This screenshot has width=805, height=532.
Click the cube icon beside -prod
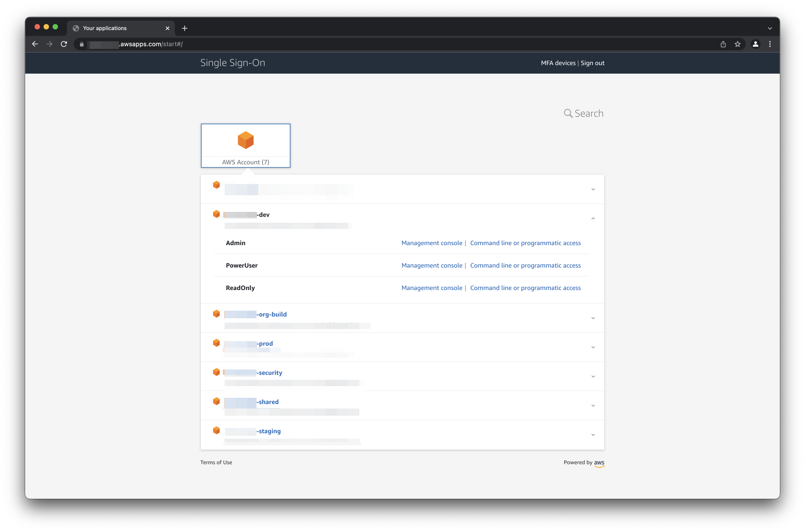click(x=216, y=343)
